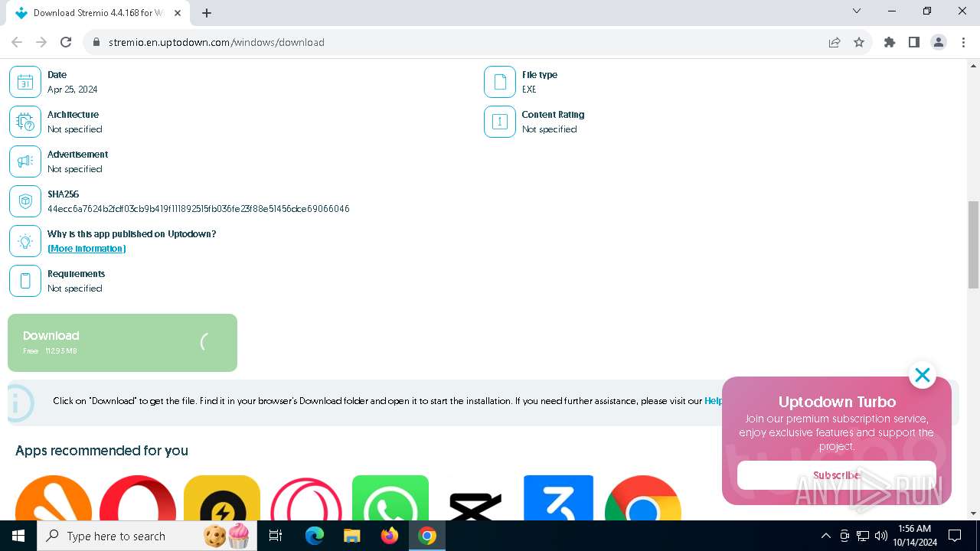
Task: Click the Apr 25, 2024 date text
Action: coord(73,90)
